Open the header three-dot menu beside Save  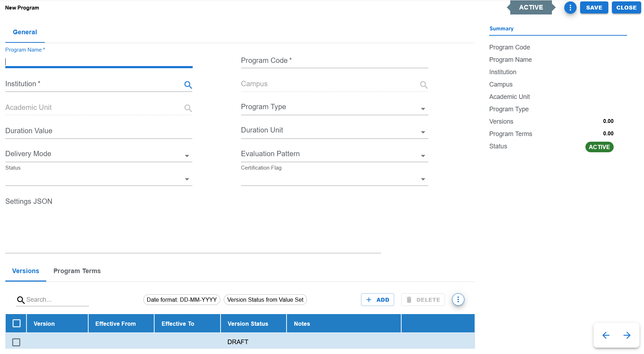click(570, 7)
